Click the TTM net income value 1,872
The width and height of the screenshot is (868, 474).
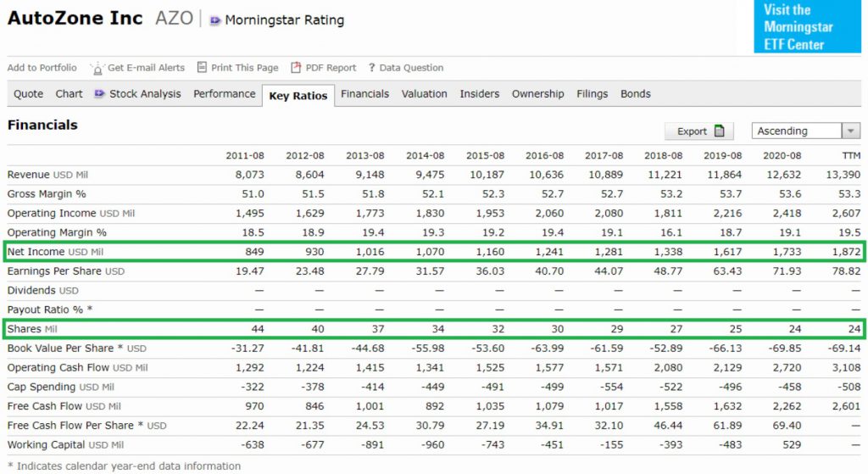tap(847, 251)
